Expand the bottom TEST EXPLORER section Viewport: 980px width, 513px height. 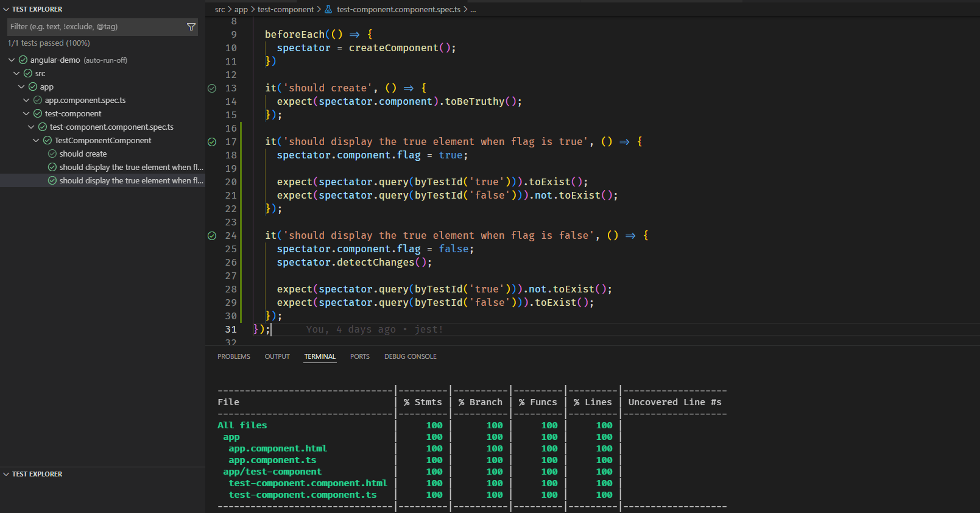37,474
